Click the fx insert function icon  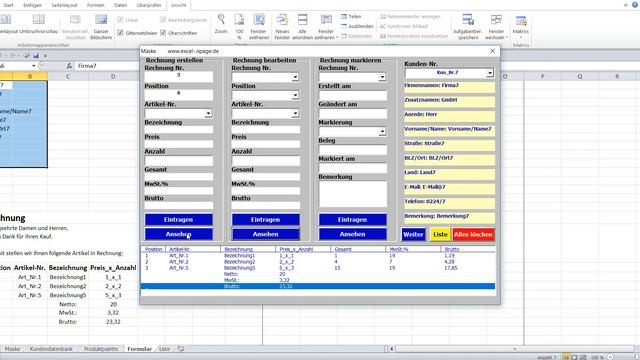(x=69, y=66)
